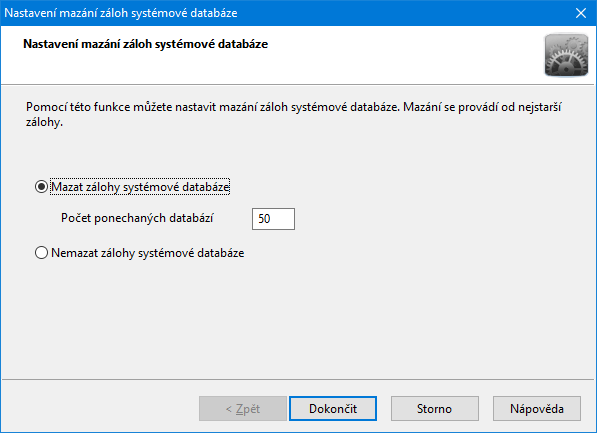Click the gears icon in the header
This screenshot has width=597, height=433.
[566, 55]
